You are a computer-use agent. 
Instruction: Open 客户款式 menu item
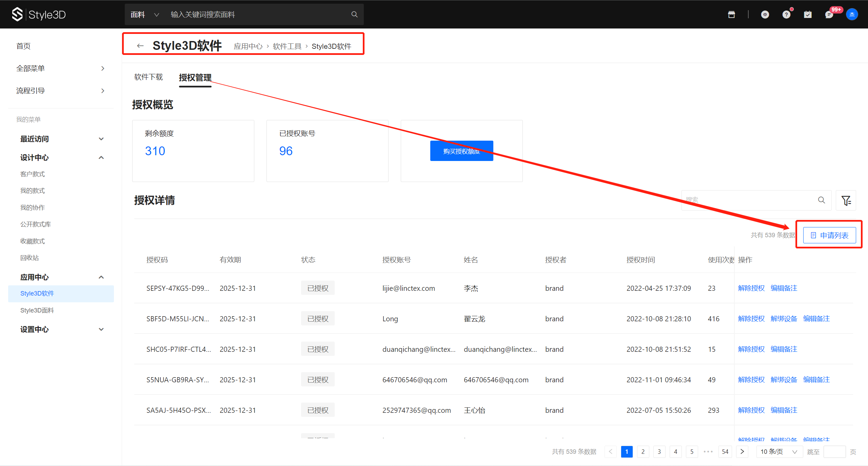[x=33, y=174]
